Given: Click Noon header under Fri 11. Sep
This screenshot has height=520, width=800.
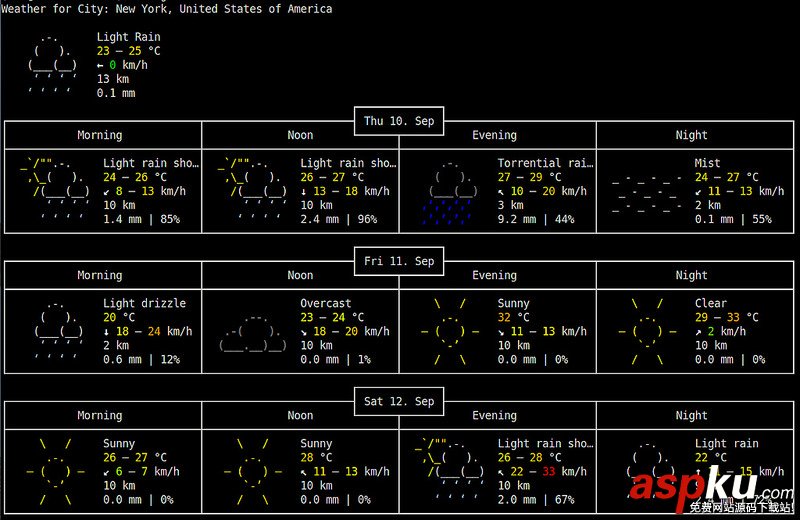Looking at the screenshot, I should [x=300, y=276].
